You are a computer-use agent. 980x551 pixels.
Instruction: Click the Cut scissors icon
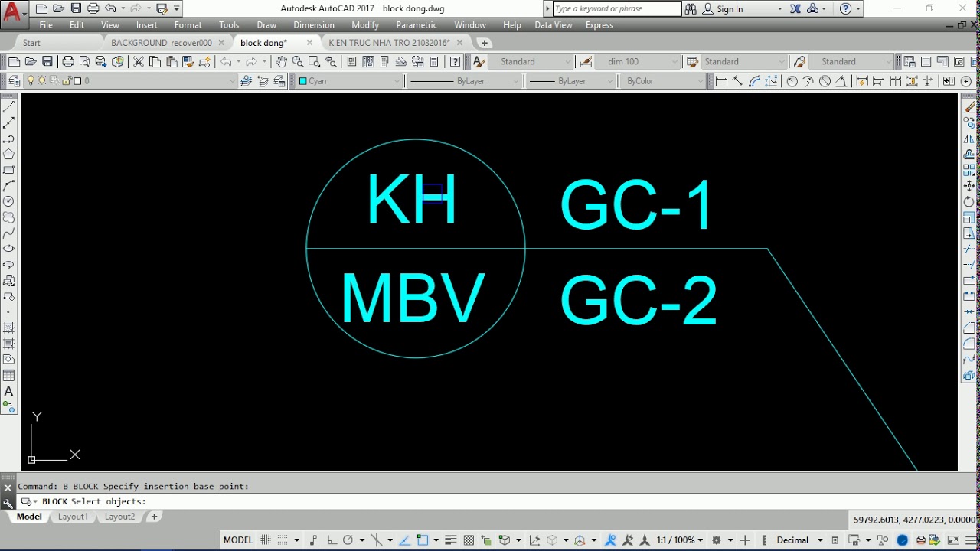[x=139, y=61]
